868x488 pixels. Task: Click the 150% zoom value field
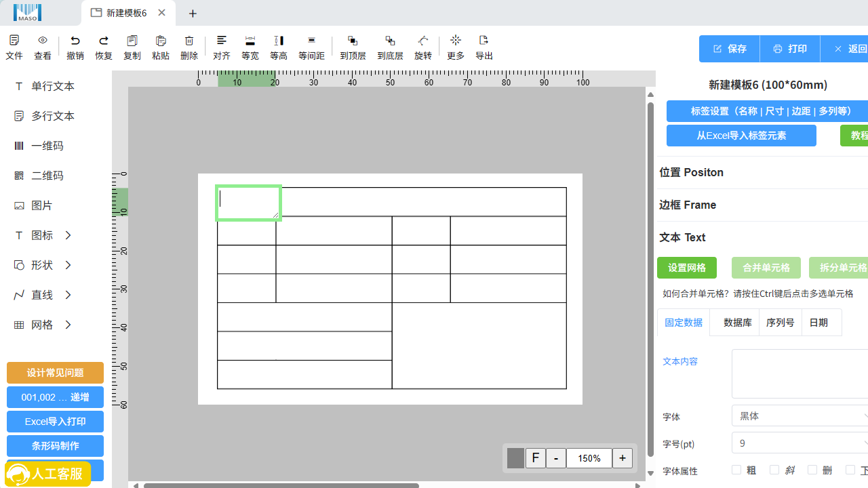click(589, 458)
